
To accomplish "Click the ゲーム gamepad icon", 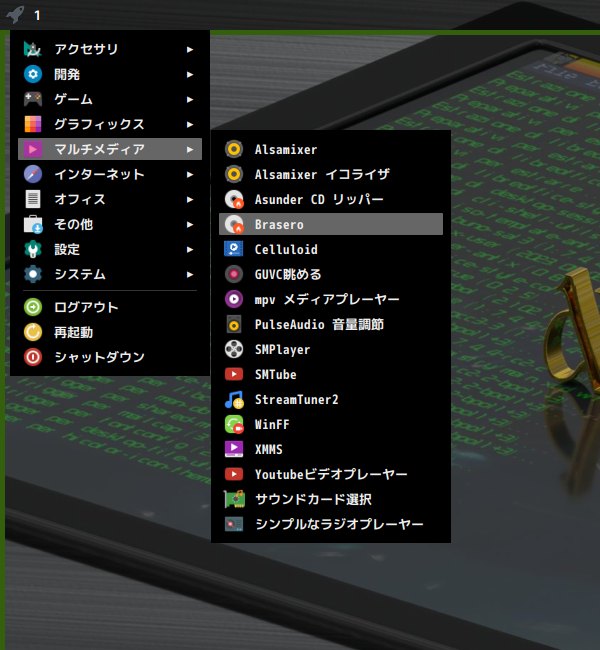I will point(33,99).
